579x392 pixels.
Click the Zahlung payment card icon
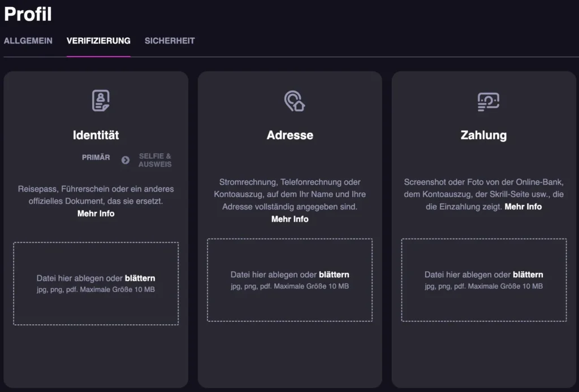488,102
